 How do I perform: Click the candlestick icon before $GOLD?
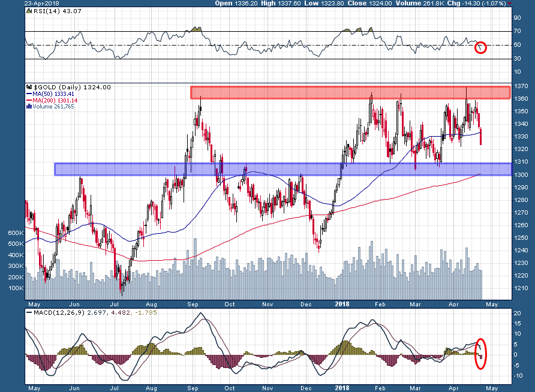pos(29,88)
